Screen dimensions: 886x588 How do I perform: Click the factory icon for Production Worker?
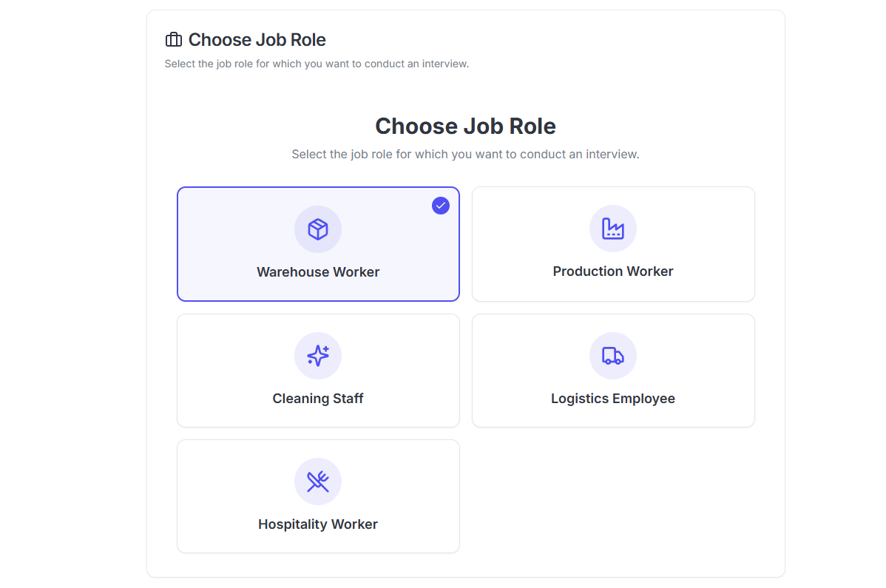(613, 229)
